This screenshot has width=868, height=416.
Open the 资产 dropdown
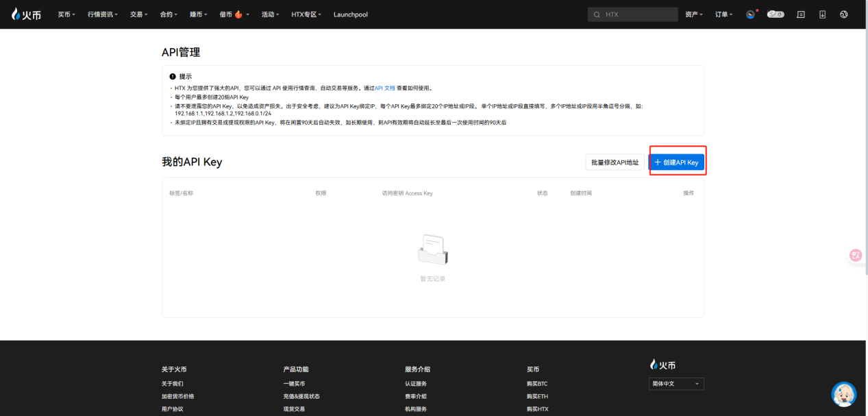point(694,14)
